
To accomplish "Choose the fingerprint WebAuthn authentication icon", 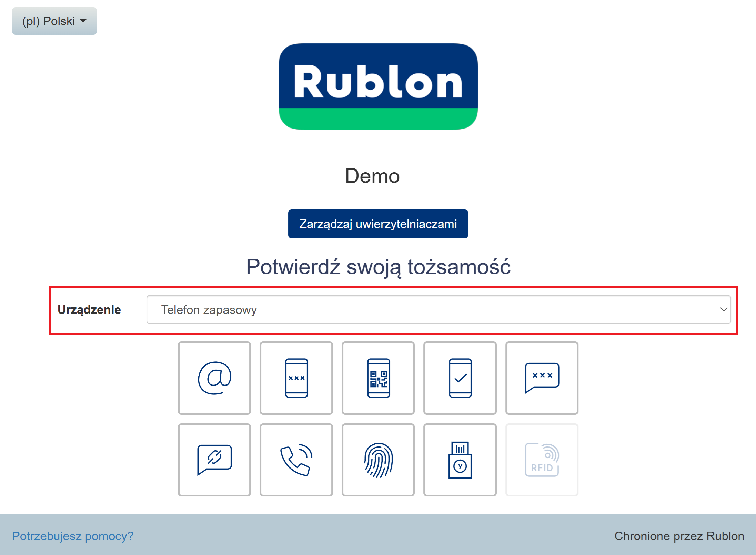I will pos(378,460).
